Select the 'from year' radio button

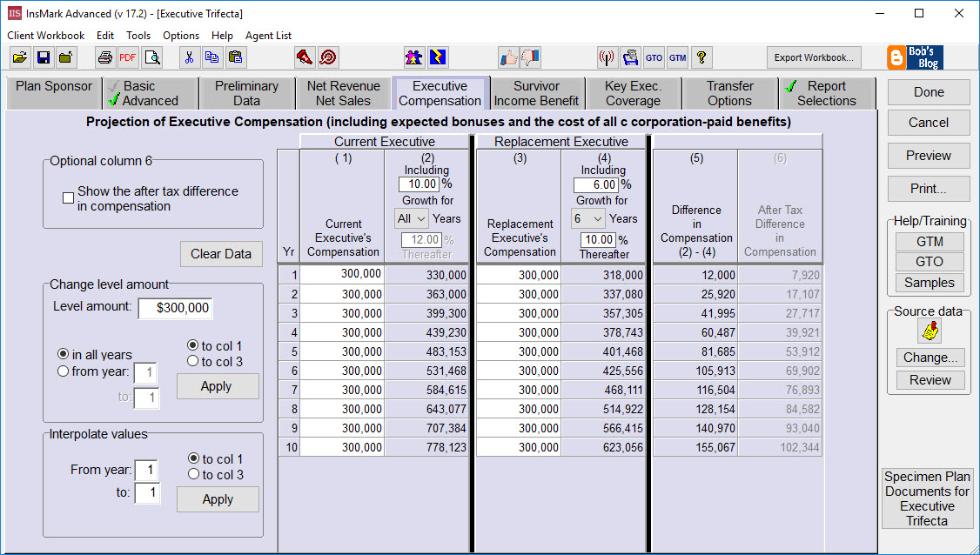click(63, 371)
